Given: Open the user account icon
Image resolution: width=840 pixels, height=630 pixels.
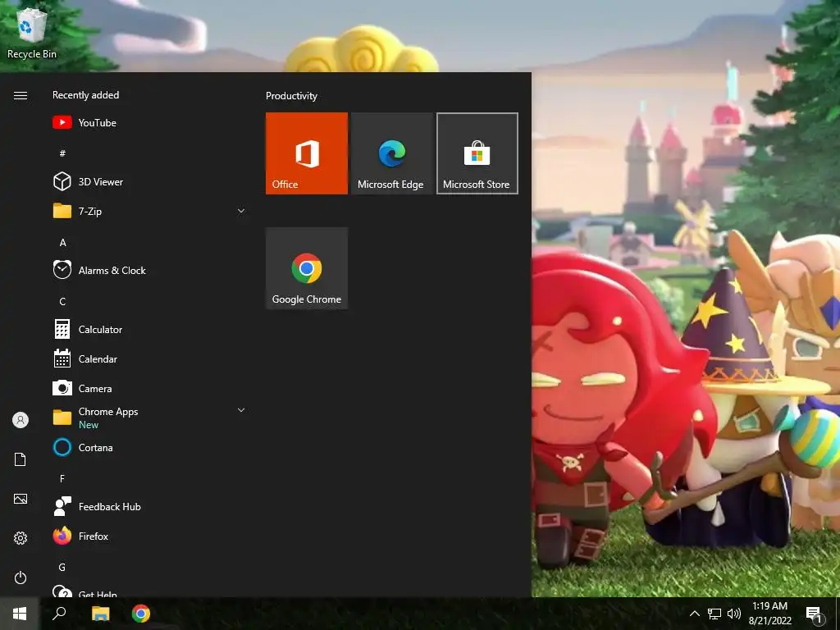Looking at the screenshot, I should point(21,420).
